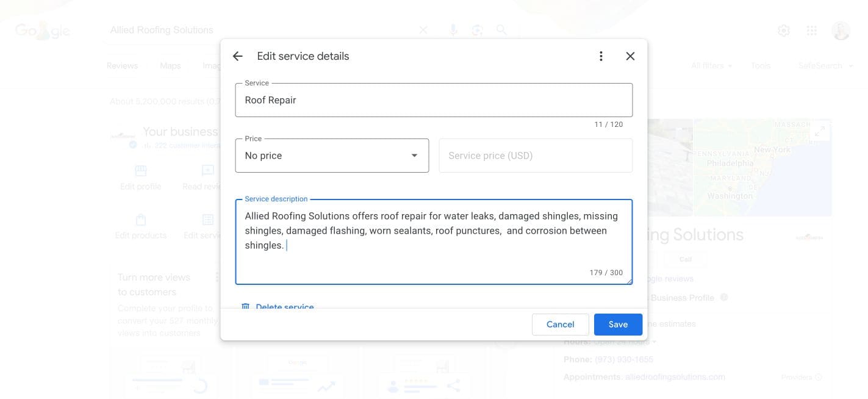Open Google settings gear icon
Viewport: 868px width, 399px height.
point(784,31)
